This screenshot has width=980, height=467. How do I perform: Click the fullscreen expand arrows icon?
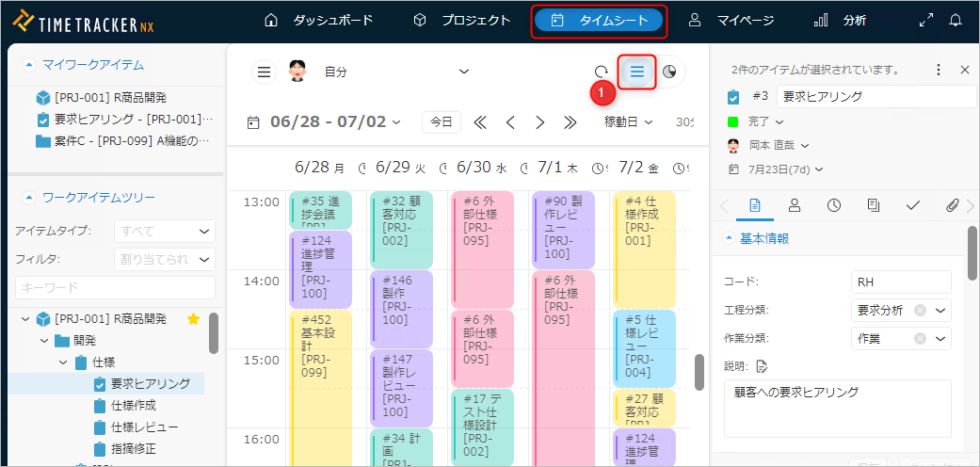click(x=925, y=20)
